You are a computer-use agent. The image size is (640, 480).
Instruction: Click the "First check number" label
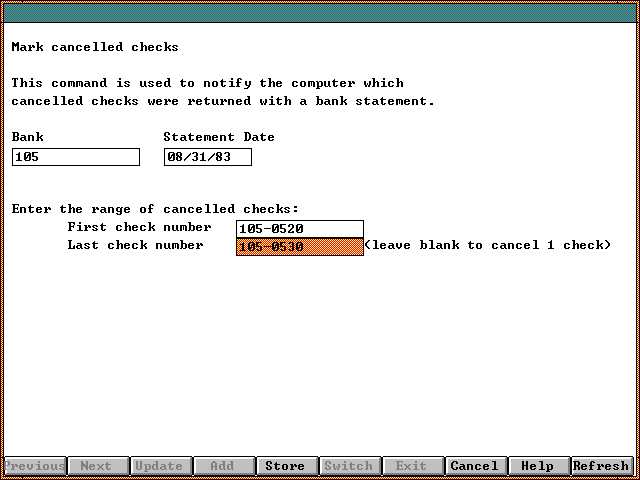[139, 227]
